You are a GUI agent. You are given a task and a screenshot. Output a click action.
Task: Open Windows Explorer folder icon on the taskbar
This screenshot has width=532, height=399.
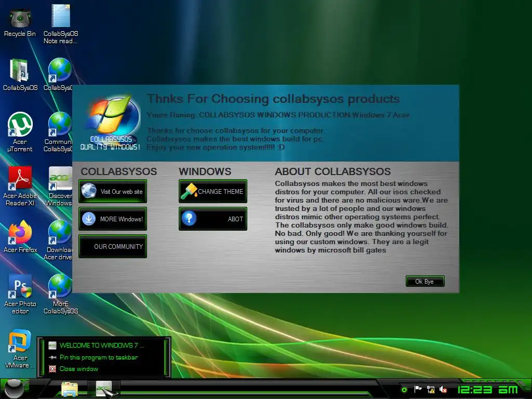(70, 389)
